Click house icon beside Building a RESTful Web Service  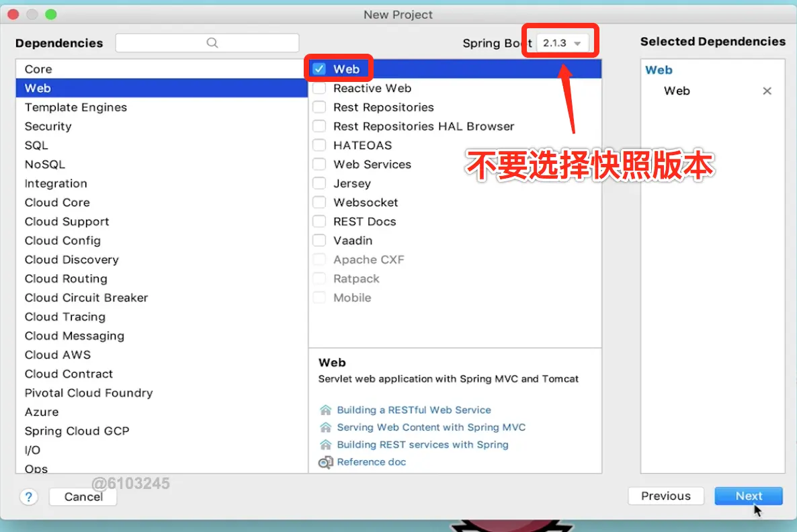[325, 410]
